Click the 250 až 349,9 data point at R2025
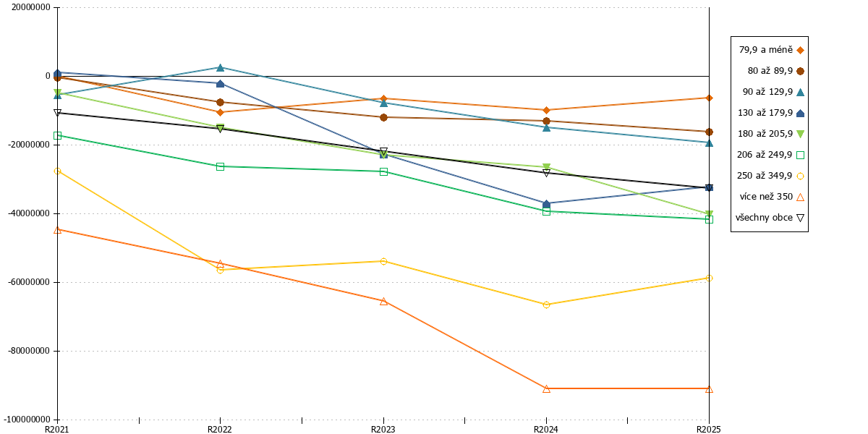 tap(709, 278)
